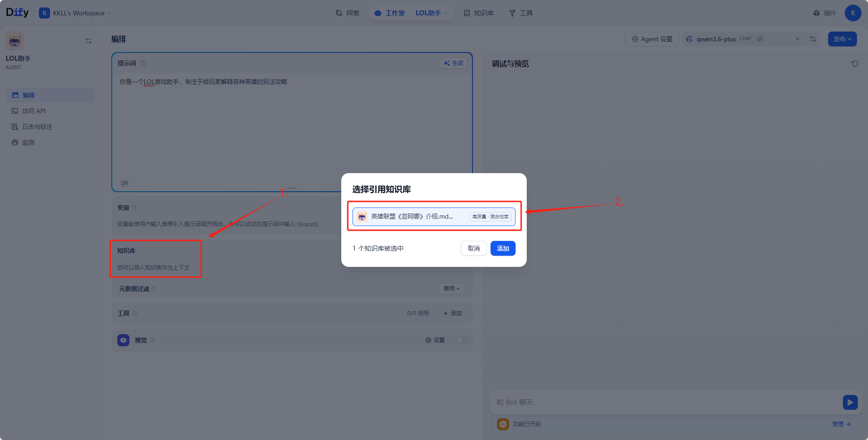868x440 pixels.
Task: Click the LOL助手 robot app icon
Action: point(15,41)
